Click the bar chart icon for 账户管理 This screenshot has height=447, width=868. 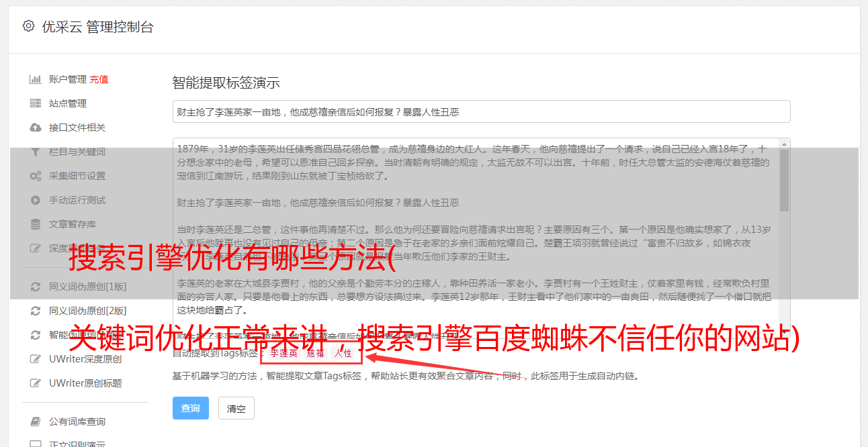pyautogui.click(x=36, y=79)
